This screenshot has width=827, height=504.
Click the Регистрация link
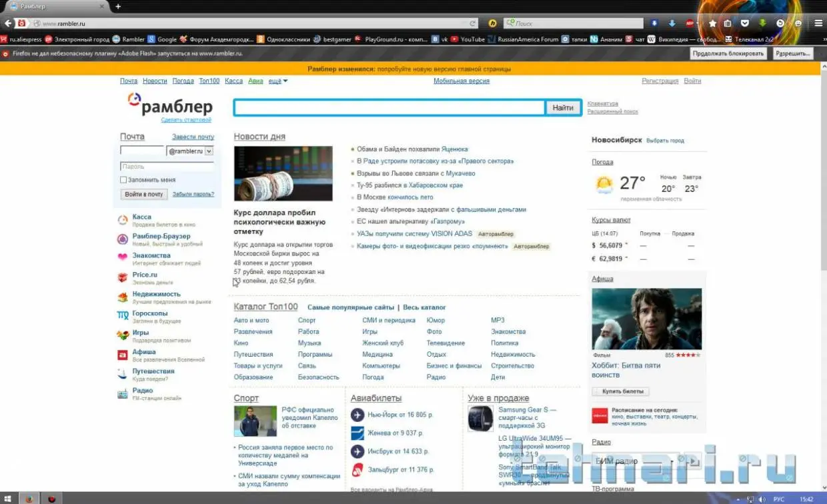[660, 81]
